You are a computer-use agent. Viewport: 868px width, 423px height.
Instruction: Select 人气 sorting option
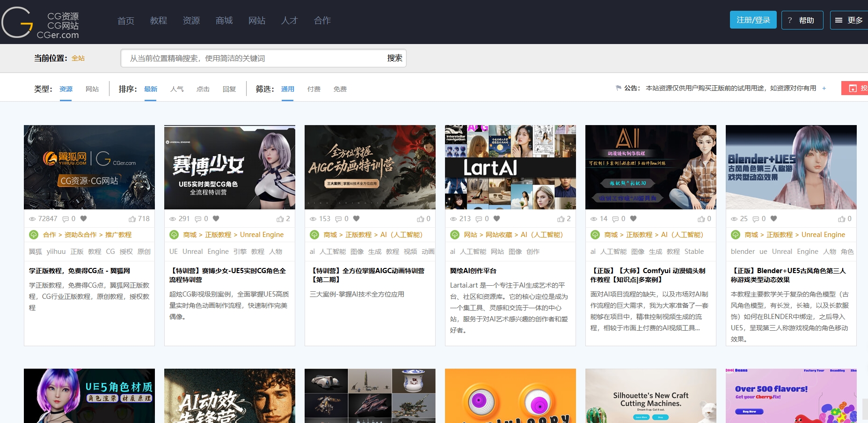coord(177,89)
